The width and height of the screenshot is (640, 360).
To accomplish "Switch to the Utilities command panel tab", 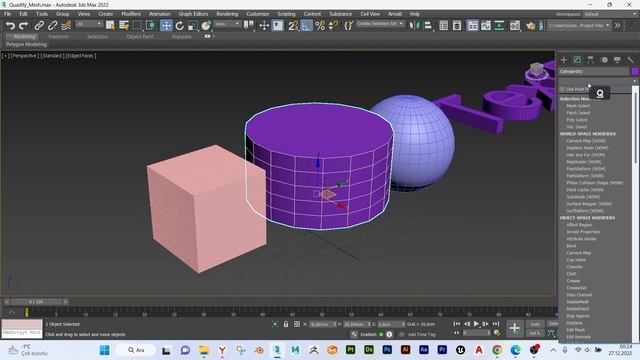I will (x=631, y=60).
